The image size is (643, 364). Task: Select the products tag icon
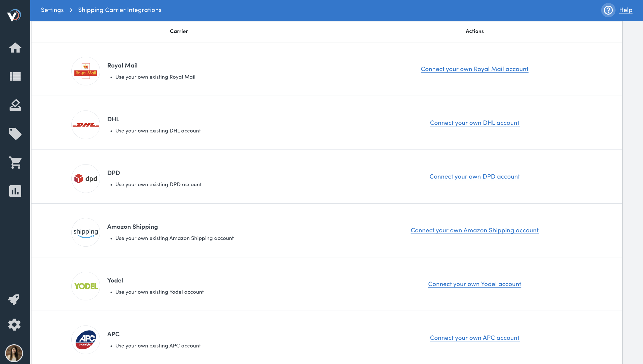point(15,134)
